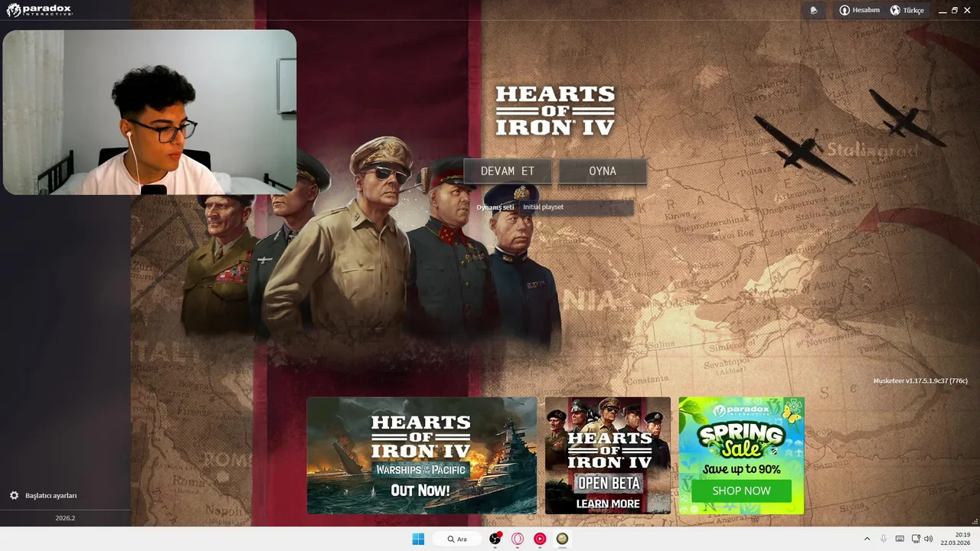Click the microphone tray icon
980x551 pixels.
[884, 540]
